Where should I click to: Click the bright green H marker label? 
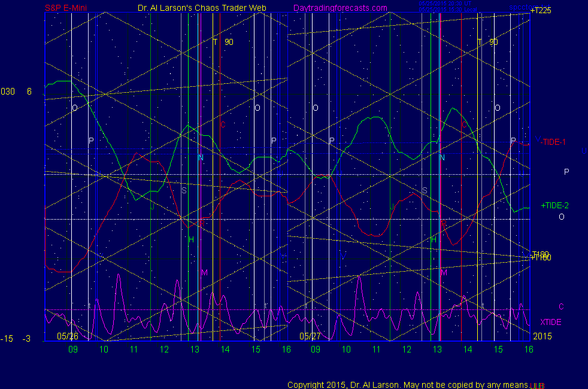191,239
